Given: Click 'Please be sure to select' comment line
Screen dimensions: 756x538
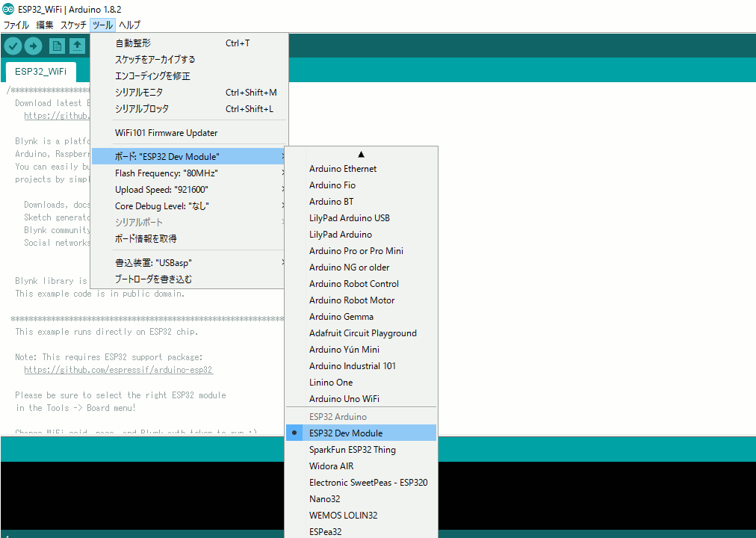Looking at the screenshot, I should pyautogui.click(x=120, y=395).
